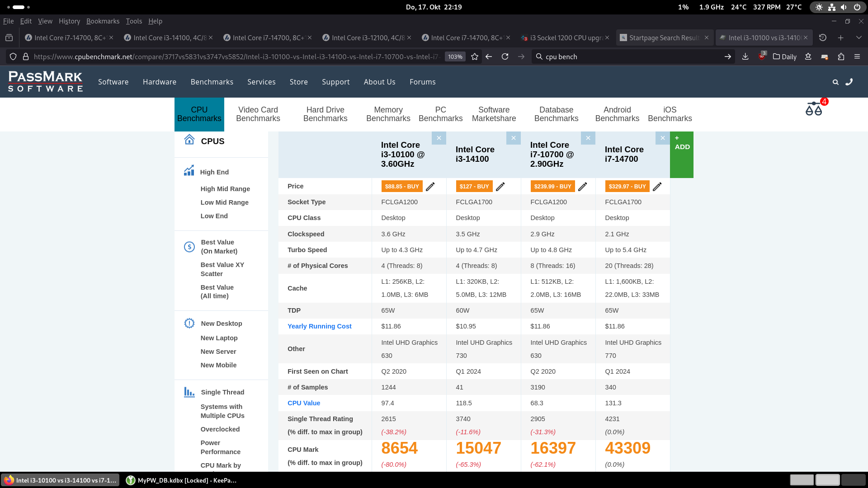Click the Best Value dollar icon
Screen dimensions: 868x488
tap(189, 247)
